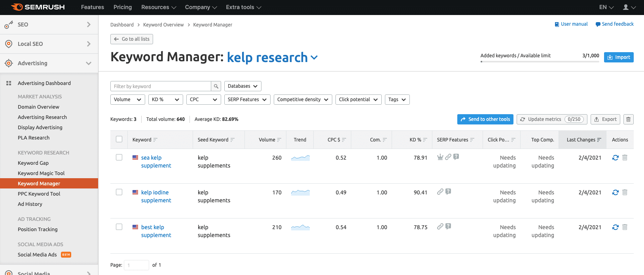
Task: Click question SERP feature for kelp iodine supplement
Action: (448, 192)
